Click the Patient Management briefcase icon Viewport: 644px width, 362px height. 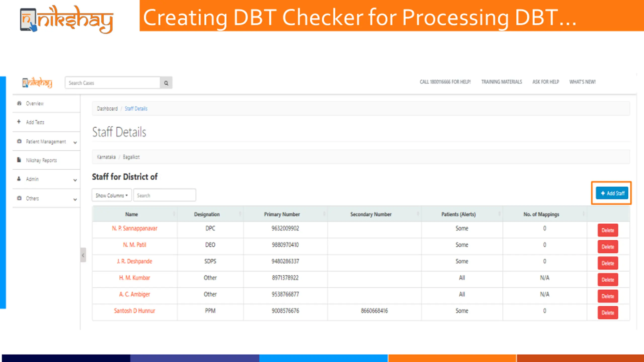[19, 141]
